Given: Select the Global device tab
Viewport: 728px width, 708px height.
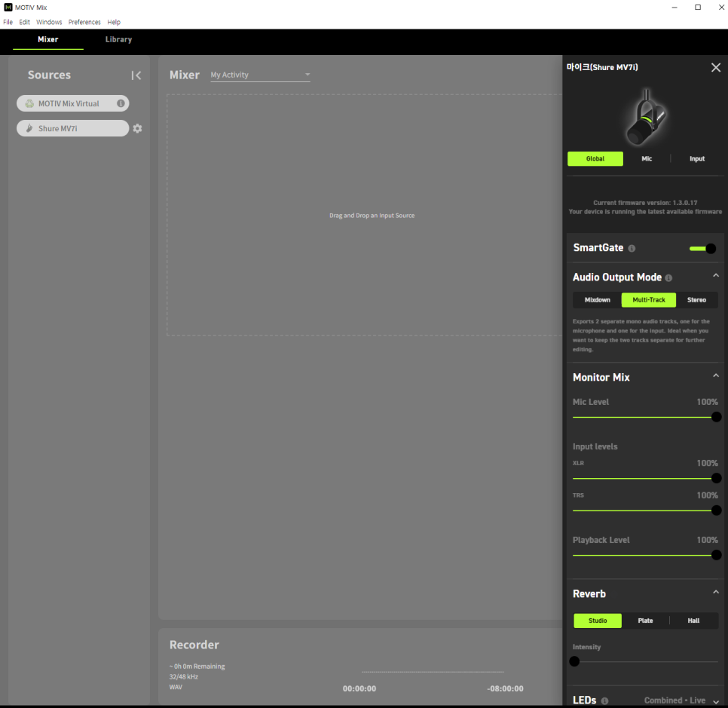Looking at the screenshot, I should 595,159.
